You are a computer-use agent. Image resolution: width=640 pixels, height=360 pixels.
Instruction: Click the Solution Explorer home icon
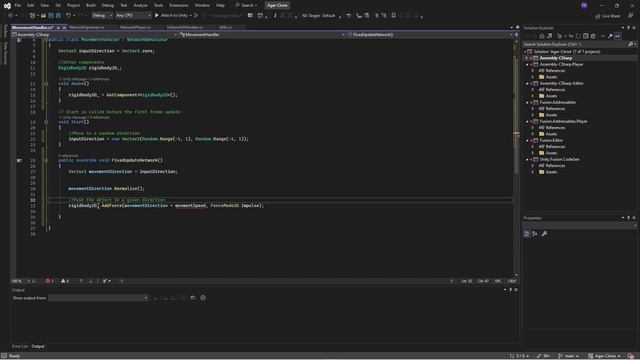tap(542, 36)
